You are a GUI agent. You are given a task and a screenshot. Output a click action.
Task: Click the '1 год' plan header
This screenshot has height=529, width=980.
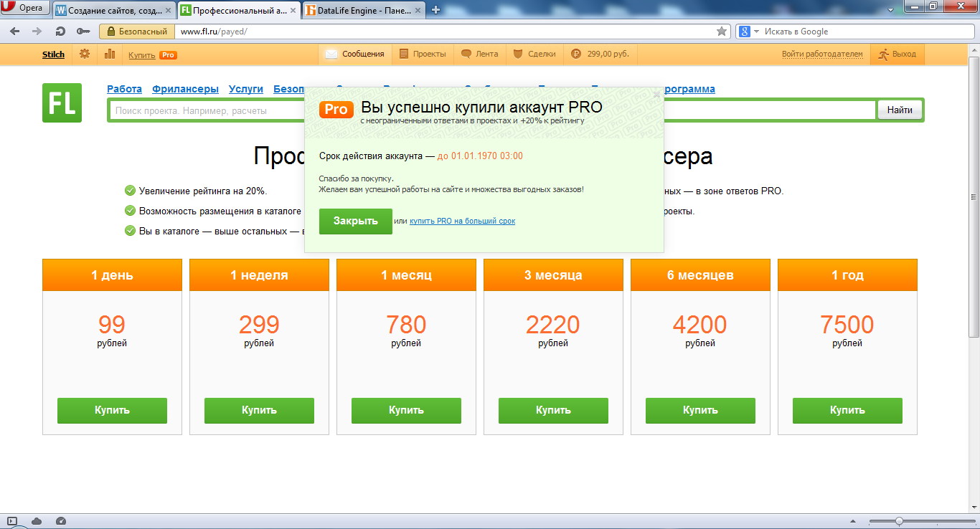pyautogui.click(x=847, y=275)
